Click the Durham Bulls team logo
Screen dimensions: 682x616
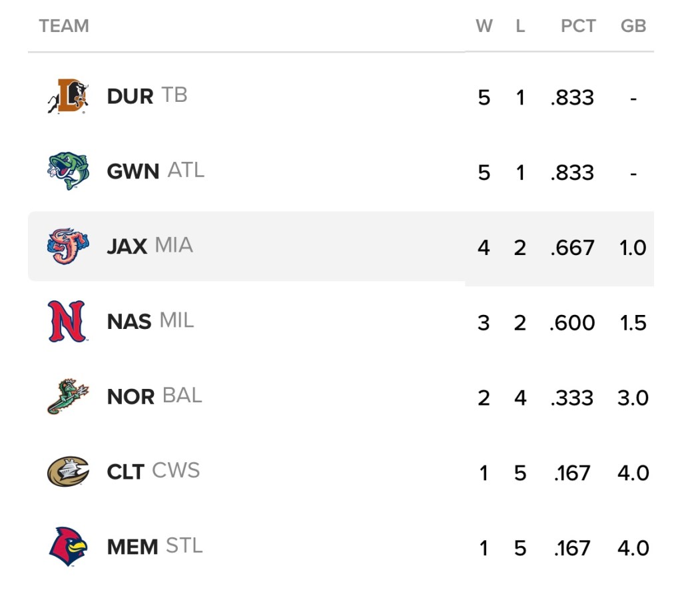(68, 96)
